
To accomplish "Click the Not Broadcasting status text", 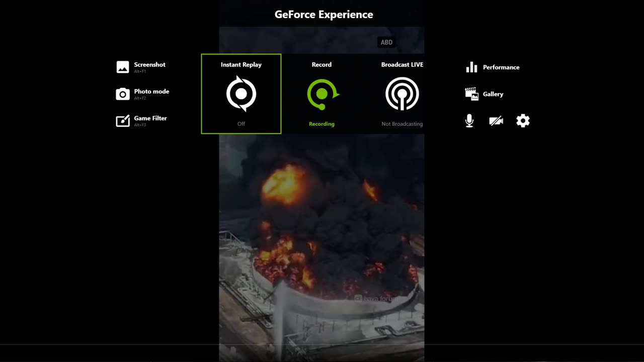I will click(x=402, y=124).
